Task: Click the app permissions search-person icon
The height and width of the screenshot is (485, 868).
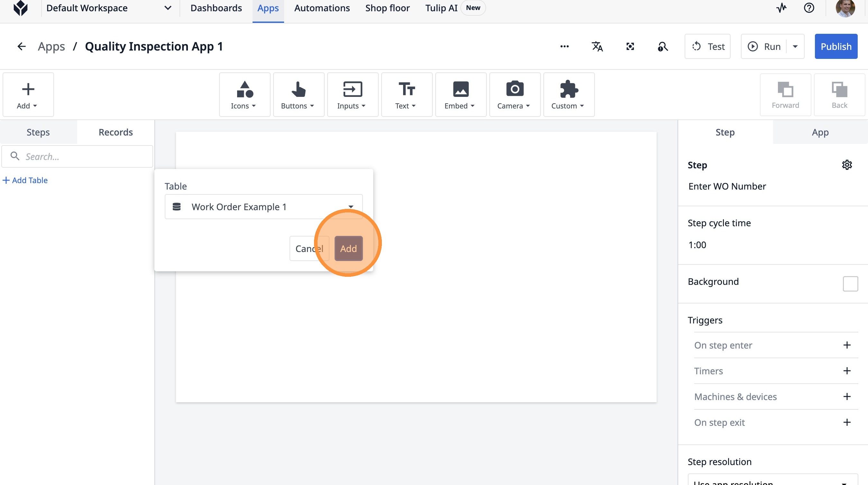Action: tap(663, 46)
